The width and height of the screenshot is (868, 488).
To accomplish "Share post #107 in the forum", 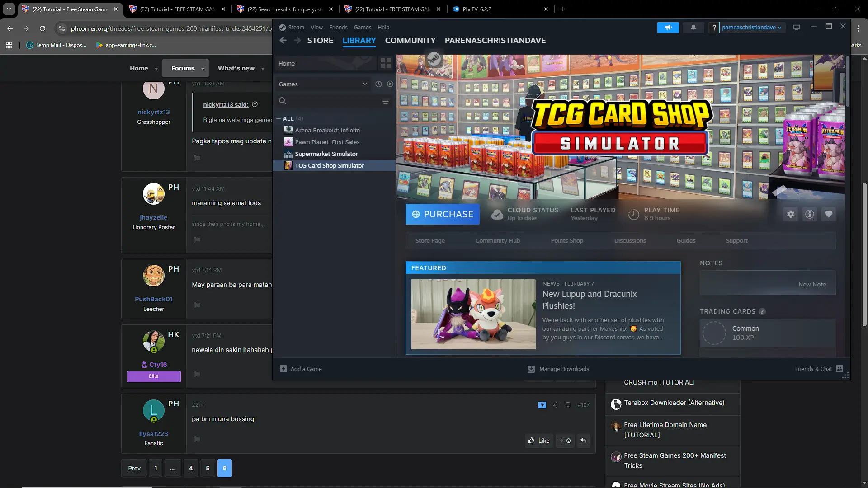I will click(555, 405).
